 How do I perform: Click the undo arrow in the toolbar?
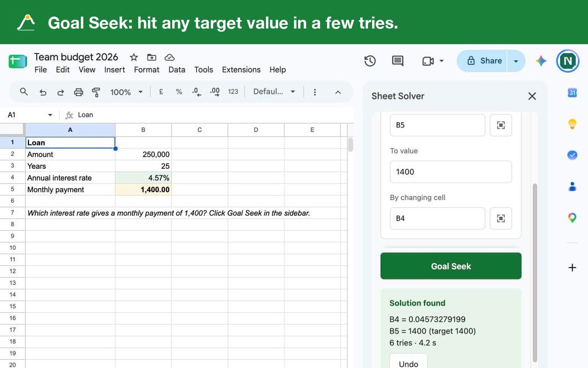point(43,92)
